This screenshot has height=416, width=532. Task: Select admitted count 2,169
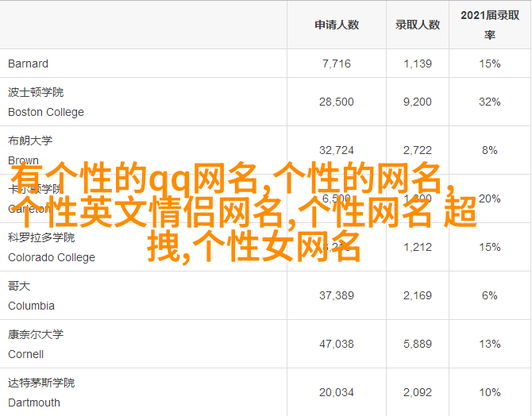coord(418,295)
